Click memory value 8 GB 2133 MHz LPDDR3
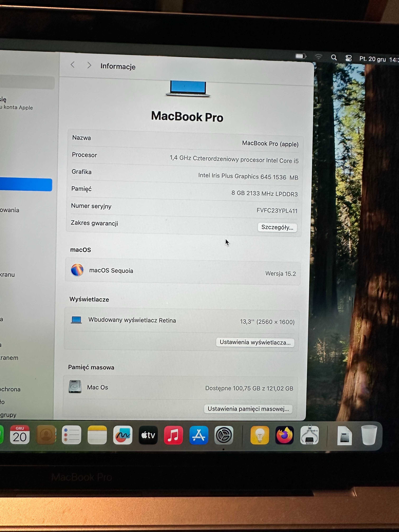The width and height of the screenshot is (399, 532). 265,193
